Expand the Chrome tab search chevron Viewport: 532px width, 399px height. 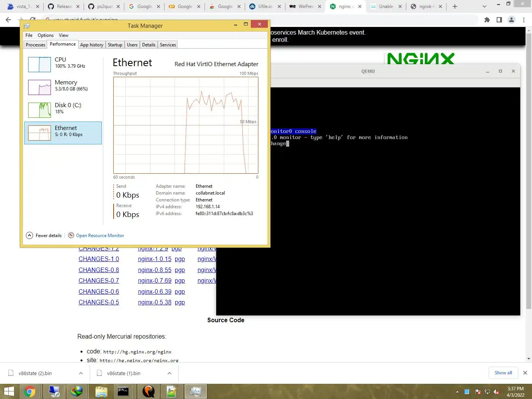[x=484, y=6]
